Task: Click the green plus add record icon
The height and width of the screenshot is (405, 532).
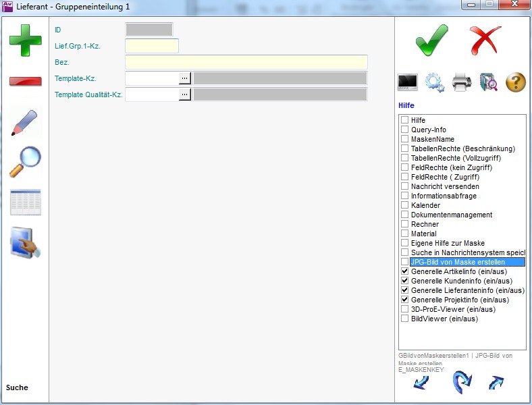Action: coord(25,40)
